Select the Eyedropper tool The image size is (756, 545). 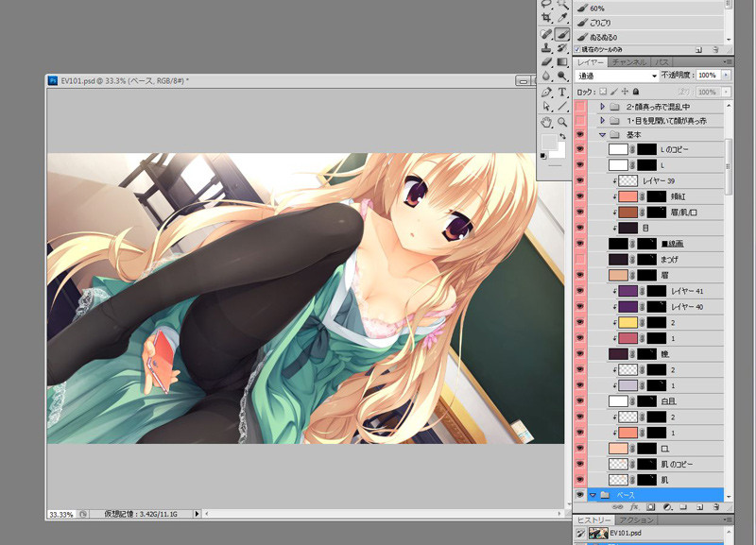(x=562, y=18)
